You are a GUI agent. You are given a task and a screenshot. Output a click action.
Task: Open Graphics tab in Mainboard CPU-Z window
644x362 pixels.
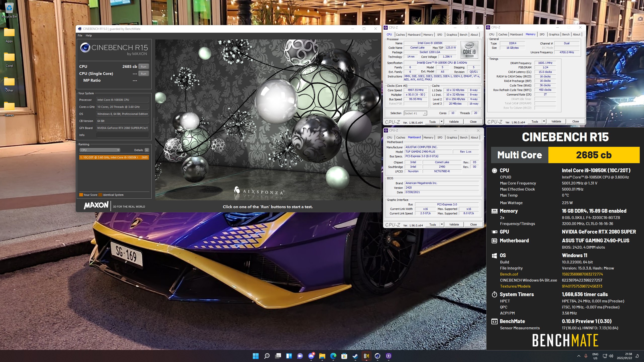[452, 138]
